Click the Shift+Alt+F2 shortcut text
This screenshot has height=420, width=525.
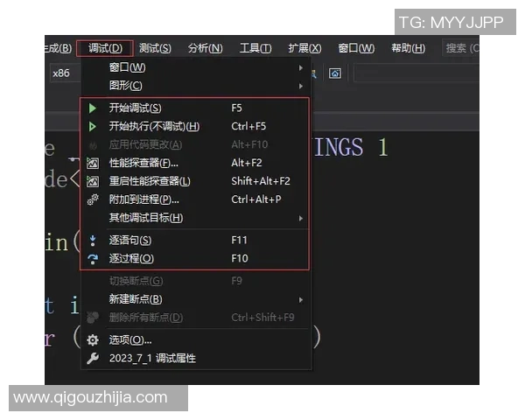[x=261, y=181]
